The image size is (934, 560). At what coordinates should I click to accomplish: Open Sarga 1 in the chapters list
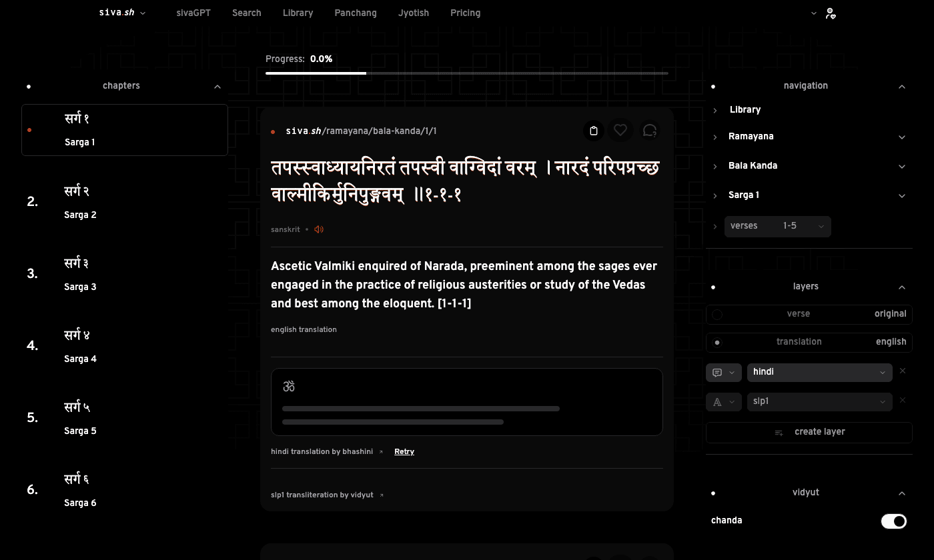(x=125, y=130)
